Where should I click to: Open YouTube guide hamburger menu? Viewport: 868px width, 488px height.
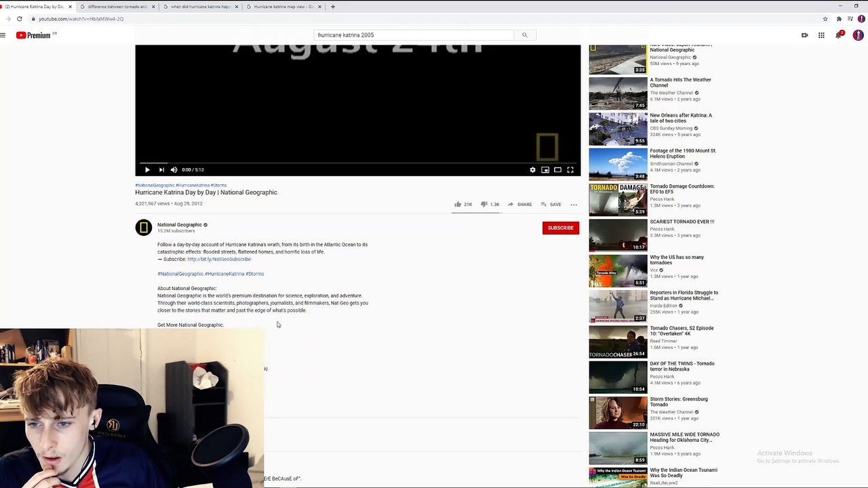coord(3,35)
